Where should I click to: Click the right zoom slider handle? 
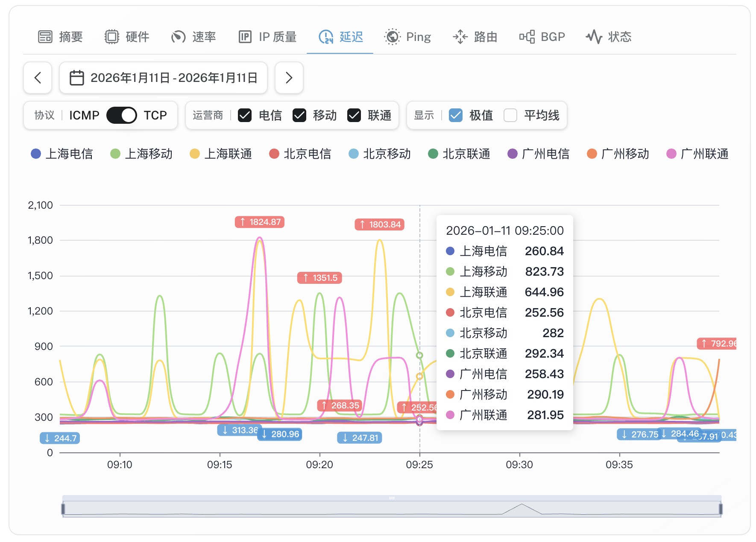pyautogui.click(x=721, y=509)
